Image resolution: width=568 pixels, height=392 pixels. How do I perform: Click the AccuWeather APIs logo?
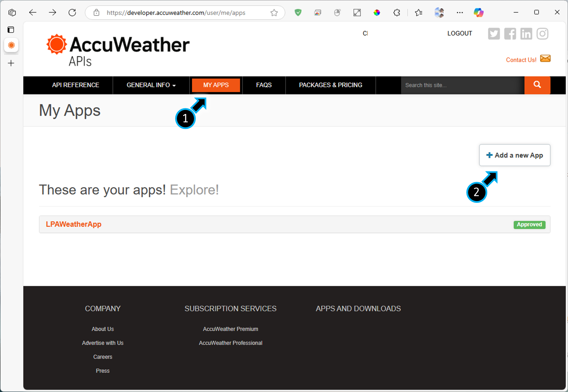(x=118, y=50)
